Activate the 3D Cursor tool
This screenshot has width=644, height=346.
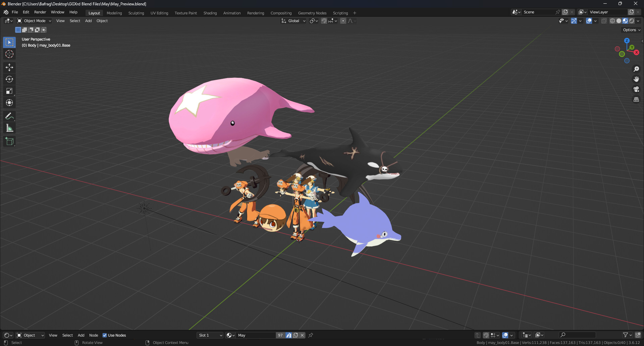(9, 54)
